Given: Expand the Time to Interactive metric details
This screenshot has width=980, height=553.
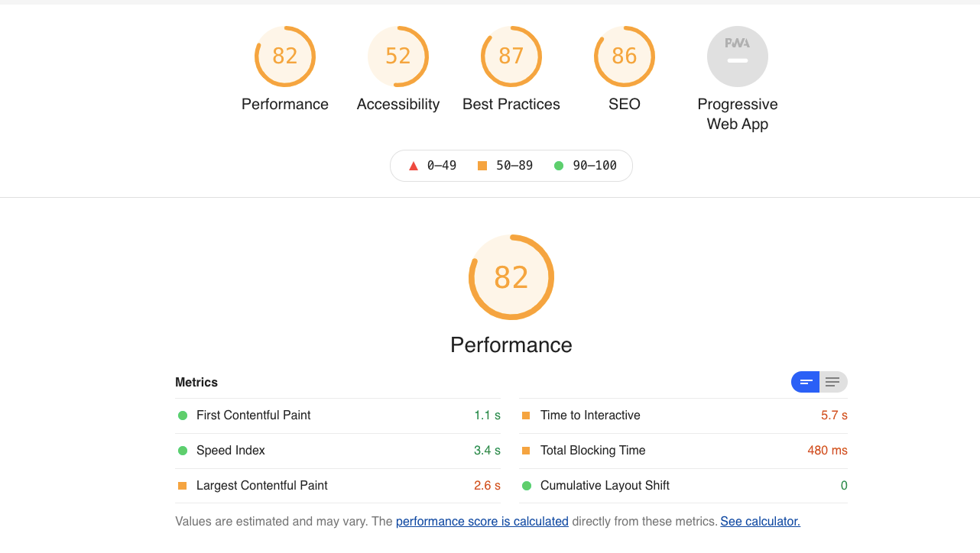Looking at the screenshot, I should (x=591, y=415).
